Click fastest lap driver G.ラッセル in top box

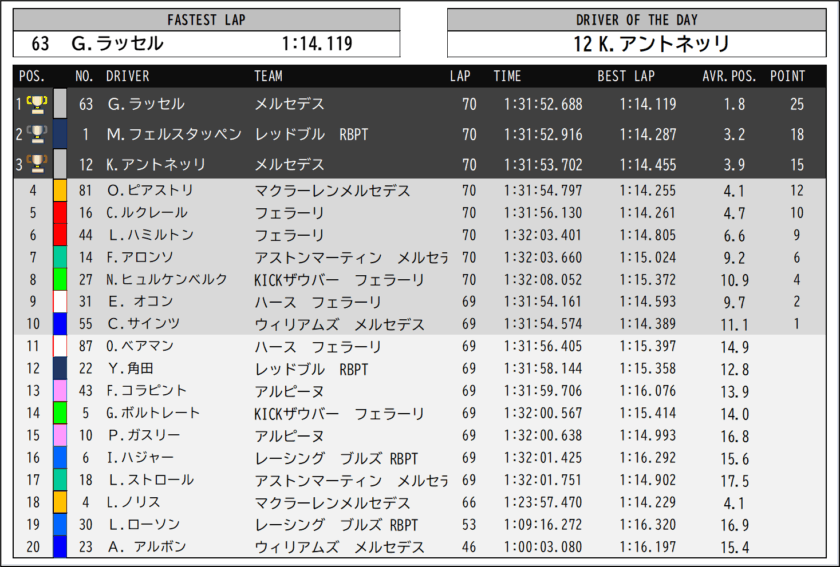pyautogui.click(x=117, y=43)
